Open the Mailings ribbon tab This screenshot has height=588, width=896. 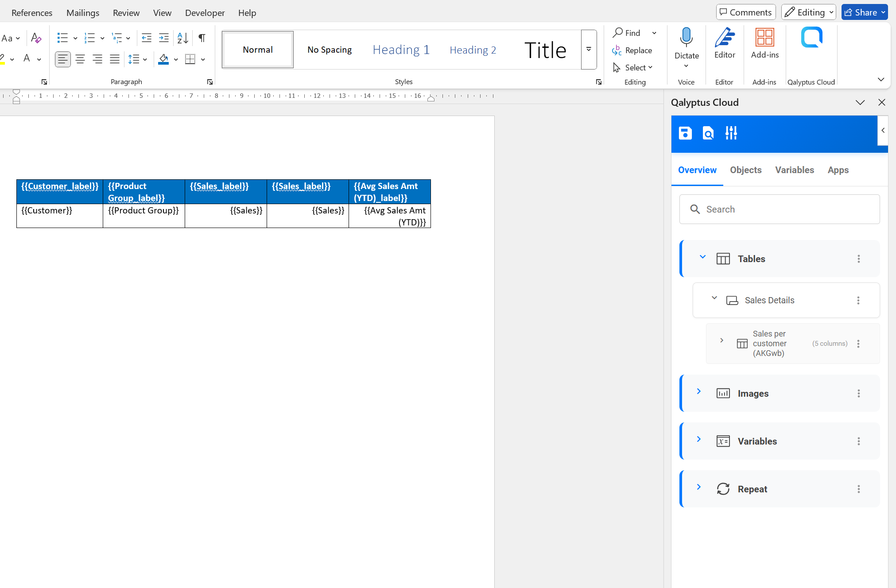[83, 12]
